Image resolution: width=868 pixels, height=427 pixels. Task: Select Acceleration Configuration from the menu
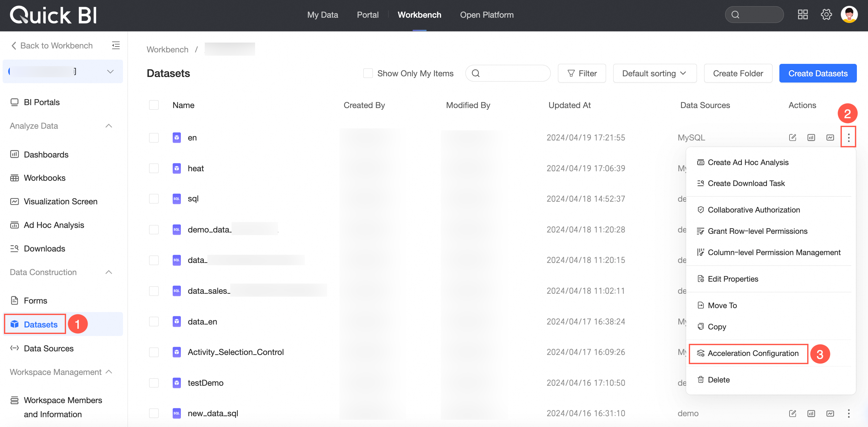click(x=753, y=353)
